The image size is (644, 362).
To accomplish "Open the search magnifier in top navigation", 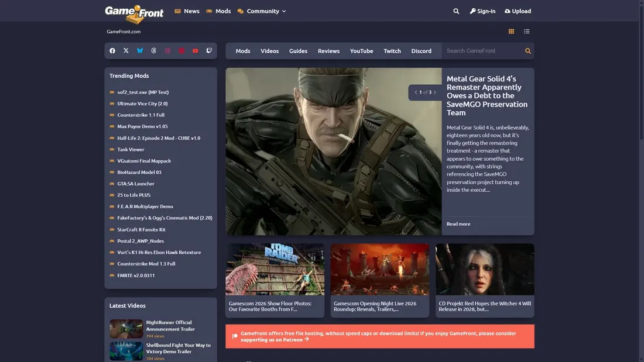I will (456, 11).
